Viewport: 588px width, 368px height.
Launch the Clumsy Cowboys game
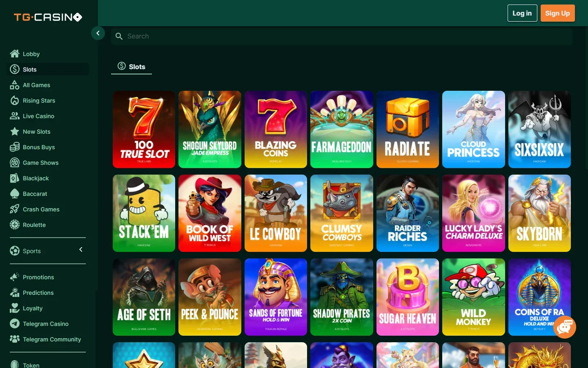(x=342, y=213)
